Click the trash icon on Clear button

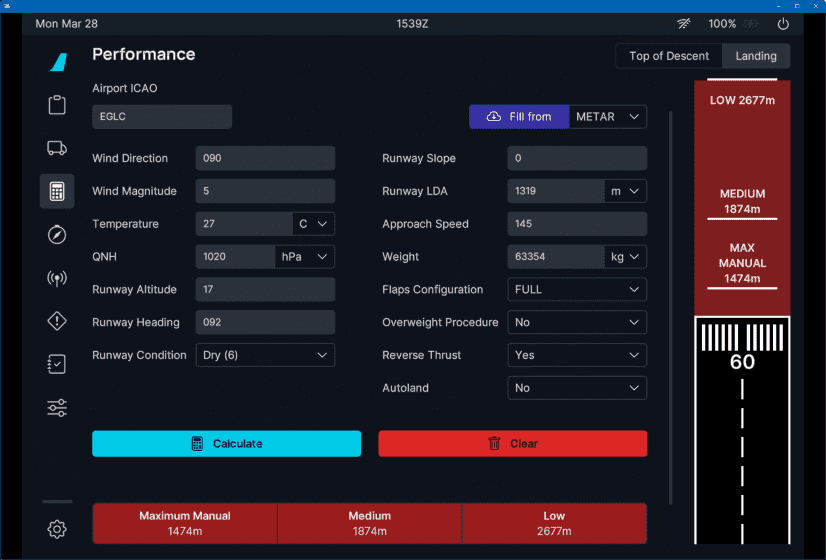pos(494,444)
